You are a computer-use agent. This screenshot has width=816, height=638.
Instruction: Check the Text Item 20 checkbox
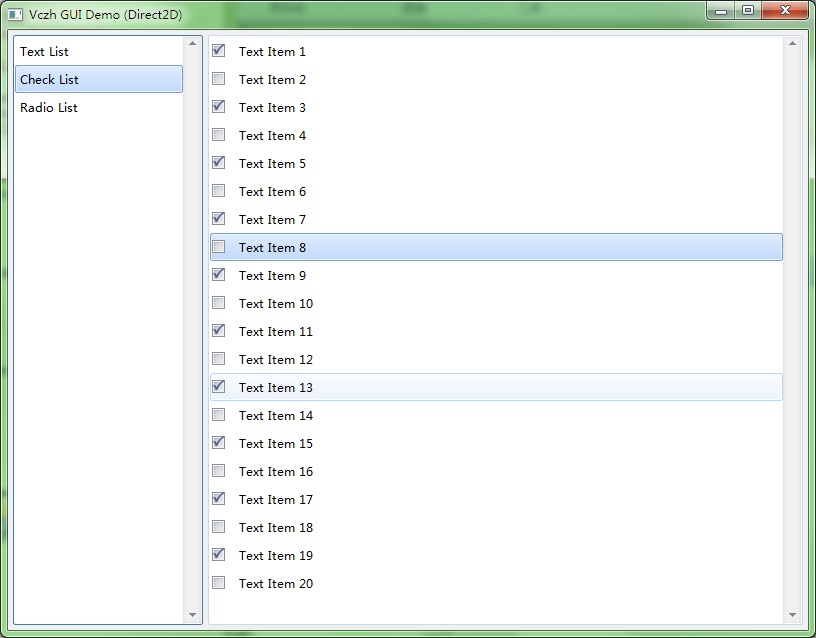(219, 583)
